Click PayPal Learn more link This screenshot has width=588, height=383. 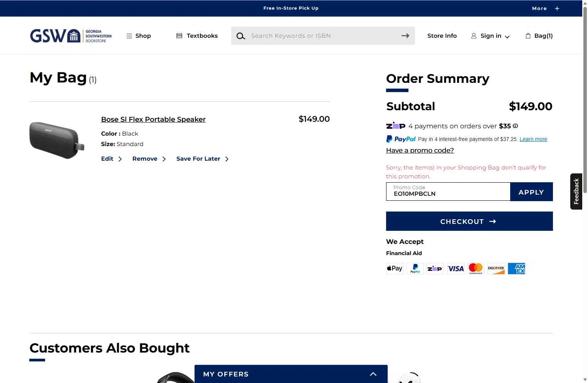[x=533, y=139]
